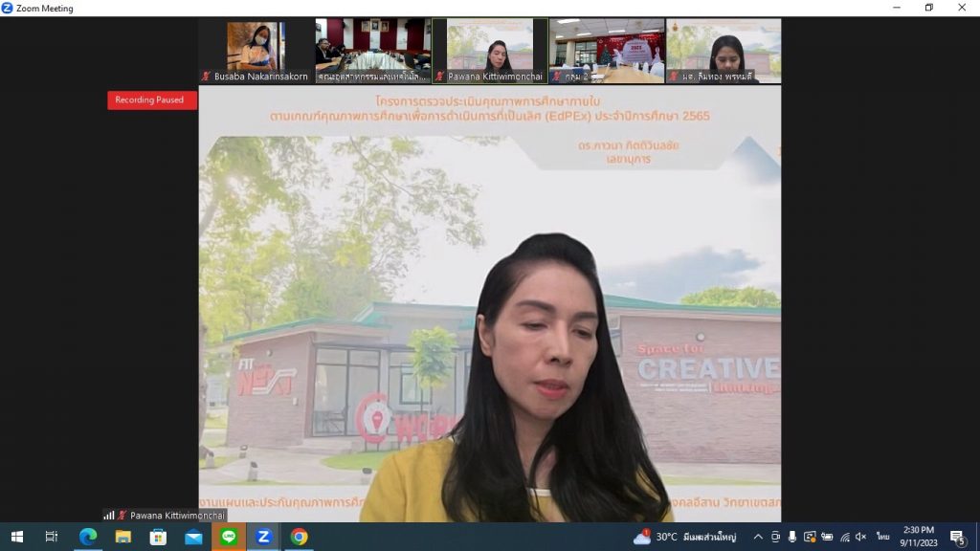Viewport: 980px width, 551px height.
Task: Open the Windows Start menu
Action: coord(16,537)
